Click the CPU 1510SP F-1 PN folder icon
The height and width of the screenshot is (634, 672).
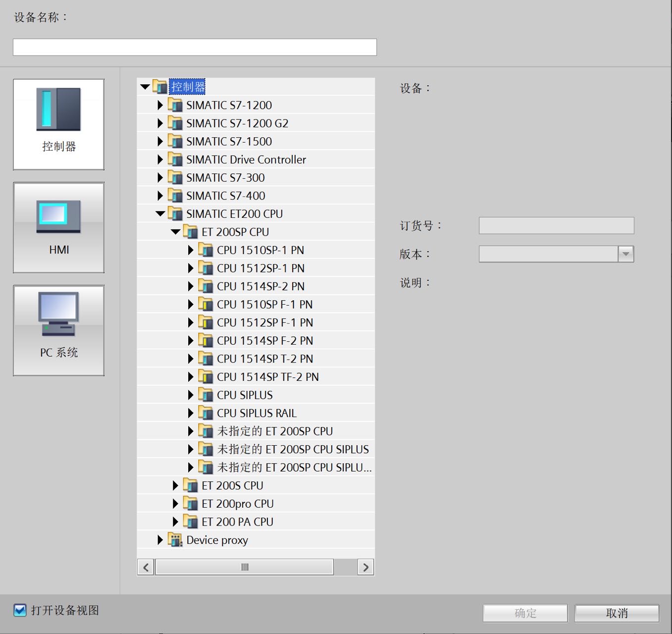[206, 304]
